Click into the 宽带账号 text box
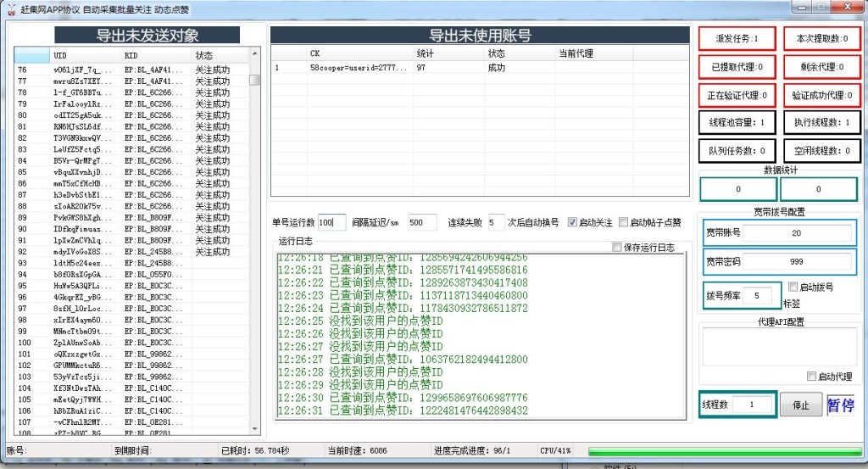 point(796,233)
